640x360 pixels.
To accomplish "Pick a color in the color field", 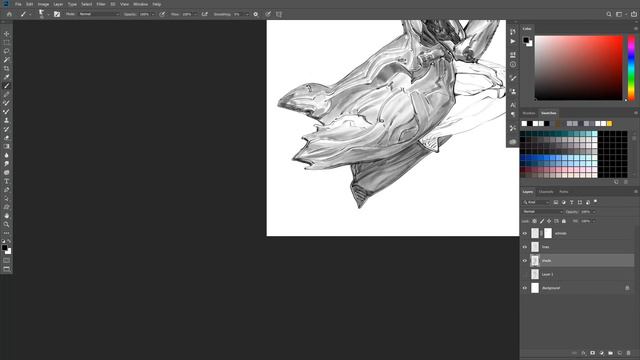I will coord(579,68).
